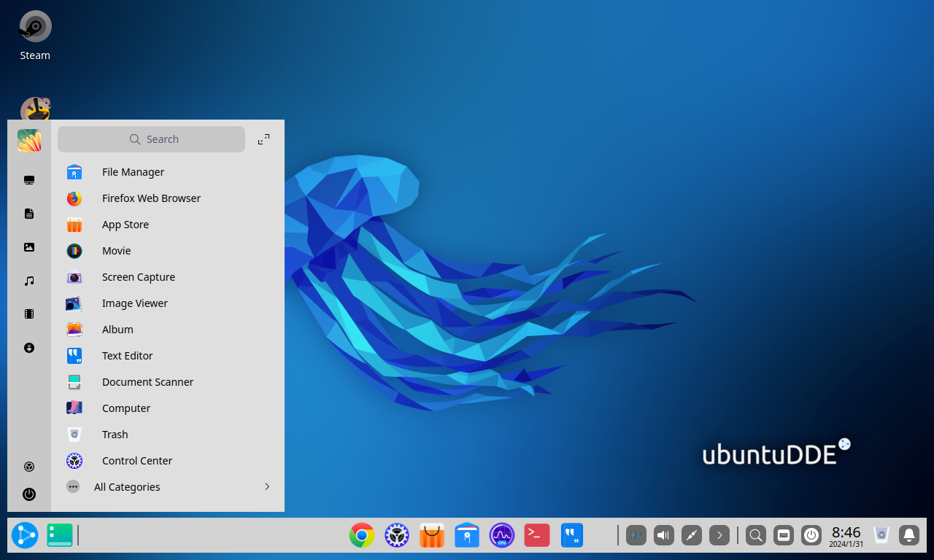This screenshot has width=934, height=560.
Task: Open App Store in launcher list
Action: tap(167, 225)
